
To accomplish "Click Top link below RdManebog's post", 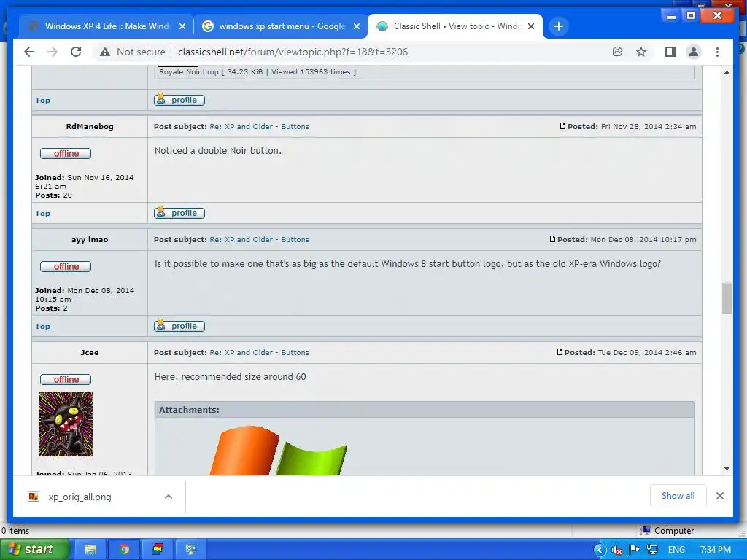I will pyautogui.click(x=42, y=214).
